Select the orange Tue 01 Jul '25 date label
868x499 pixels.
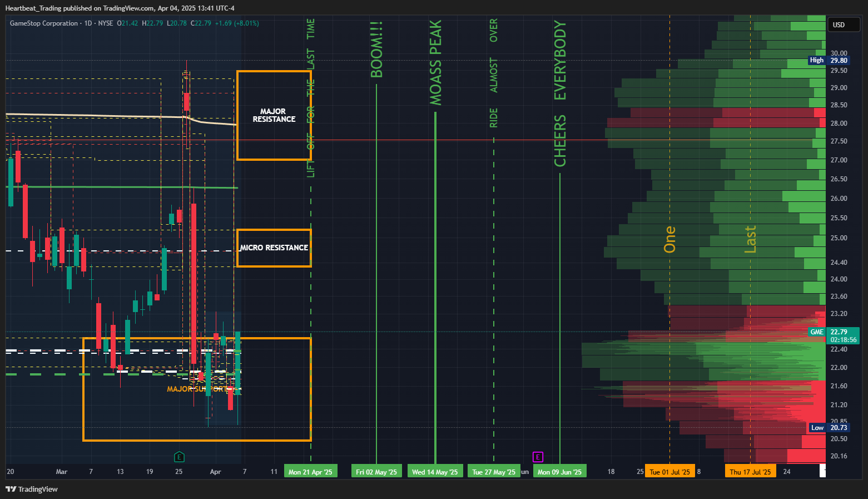point(669,472)
